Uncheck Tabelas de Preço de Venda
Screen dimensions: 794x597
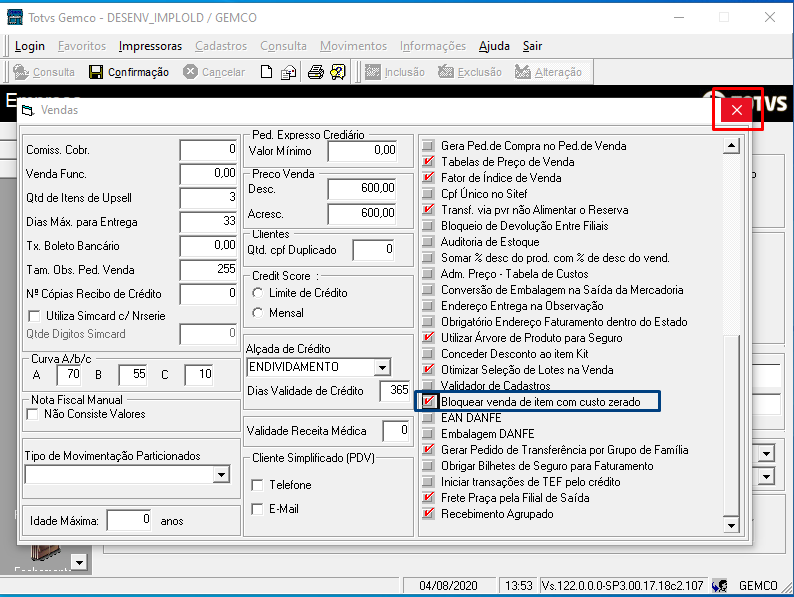point(428,162)
